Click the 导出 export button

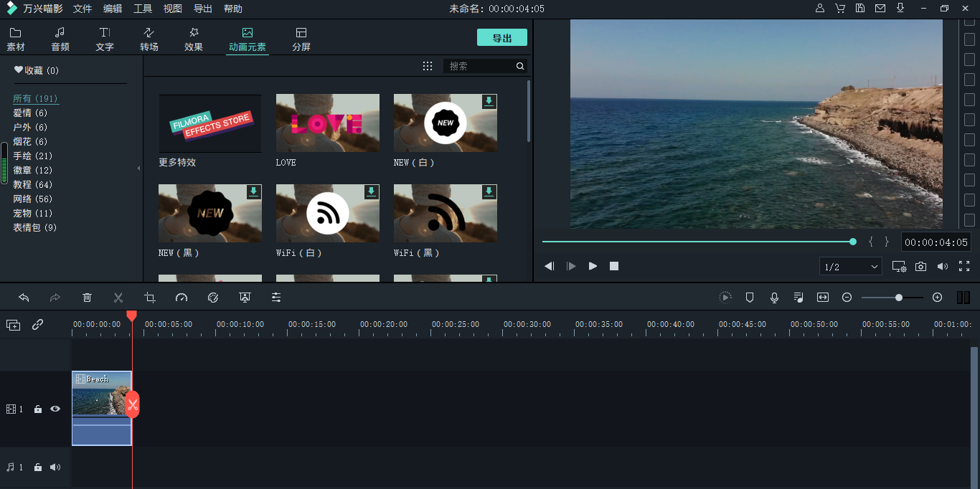click(501, 38)
